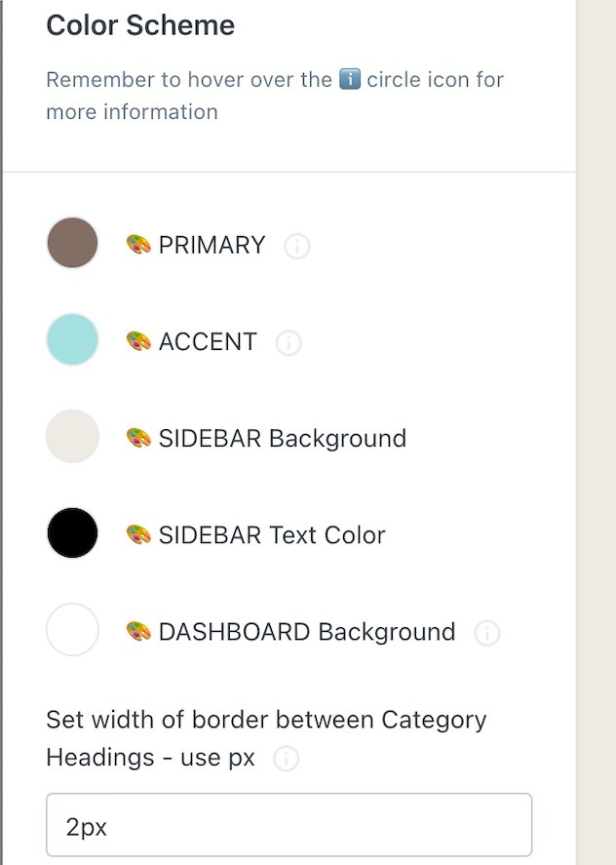The width and height of the screenshot is (616, 865).
Task: Click palette emoji by SIDEBAR Text Color
Action: pyautogui.click(x=138, y=535)
